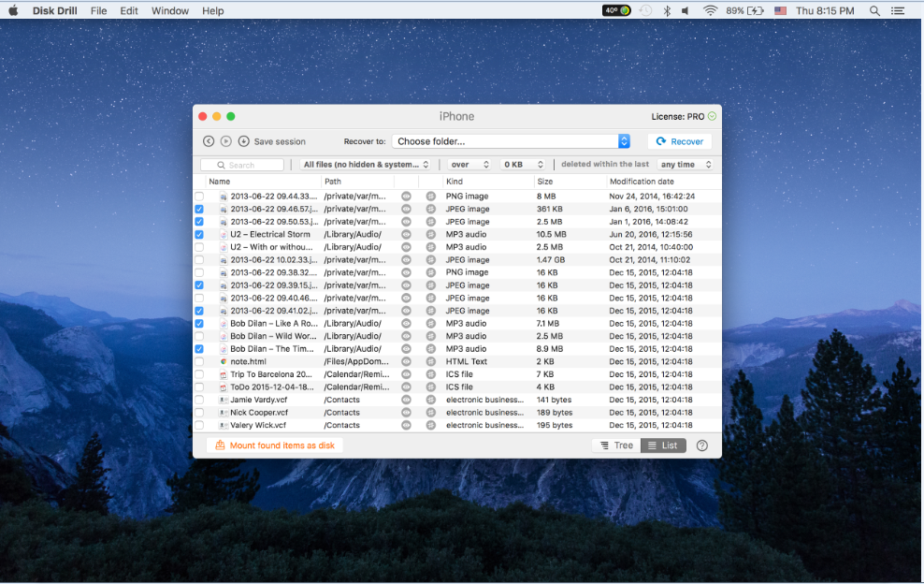924x584 pixels.
Task: Select the '1.47 GB' size cell
Action: pos(551,260)
